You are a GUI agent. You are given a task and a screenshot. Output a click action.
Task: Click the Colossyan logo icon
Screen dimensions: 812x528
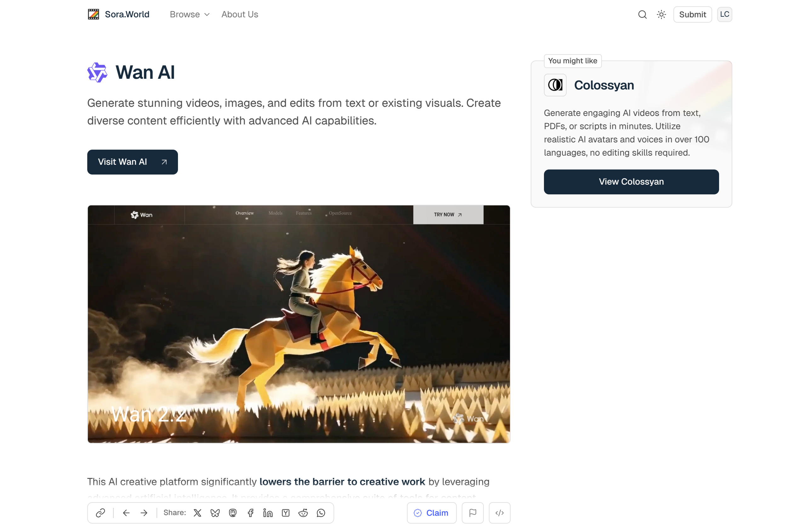[555, 85]
